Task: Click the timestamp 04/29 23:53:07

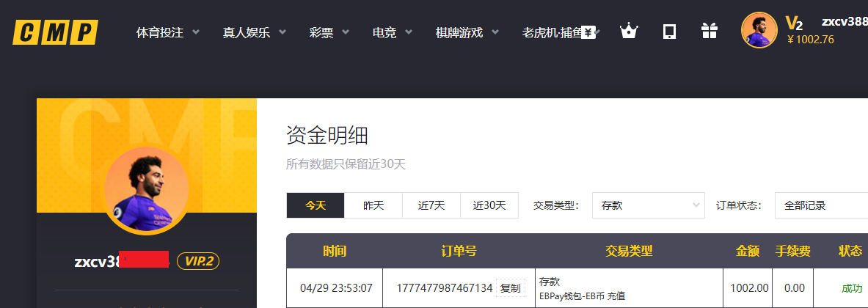Action: (336, 288)
